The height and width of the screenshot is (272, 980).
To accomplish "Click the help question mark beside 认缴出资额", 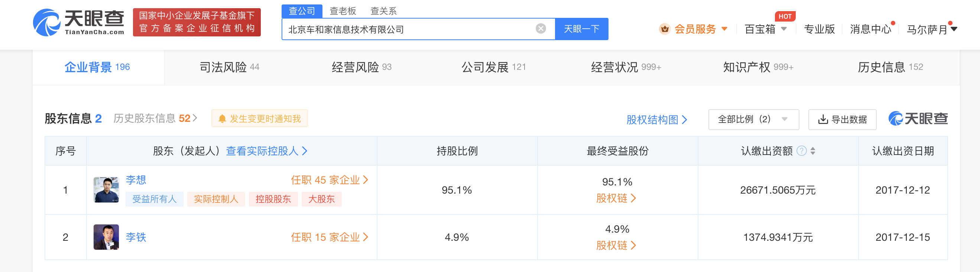I will (x=802, y=151).
